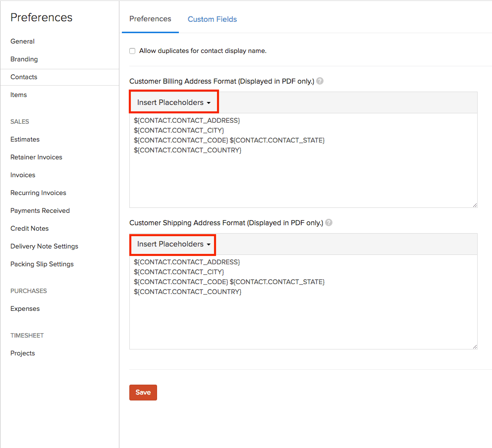The width and height of the screenshot is (492, 448).
Task: Go to Branding settings
Action: tap(24, 59)
